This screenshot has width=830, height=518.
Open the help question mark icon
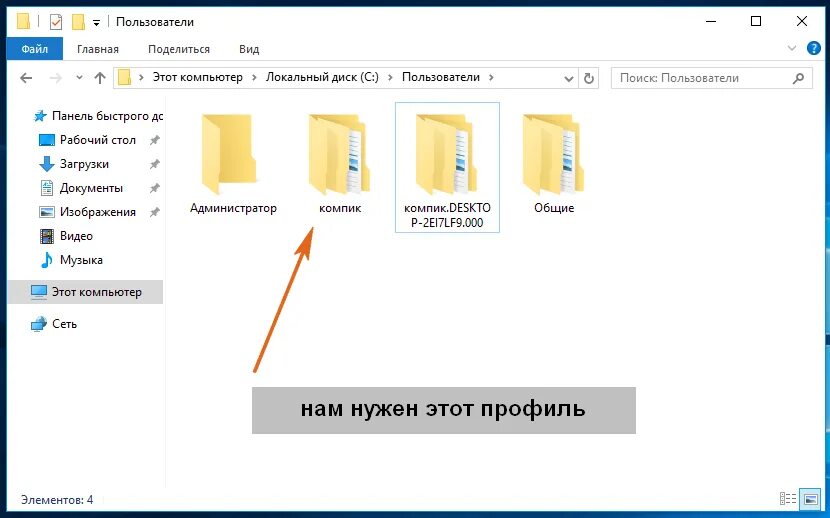[x=814, y=49]
